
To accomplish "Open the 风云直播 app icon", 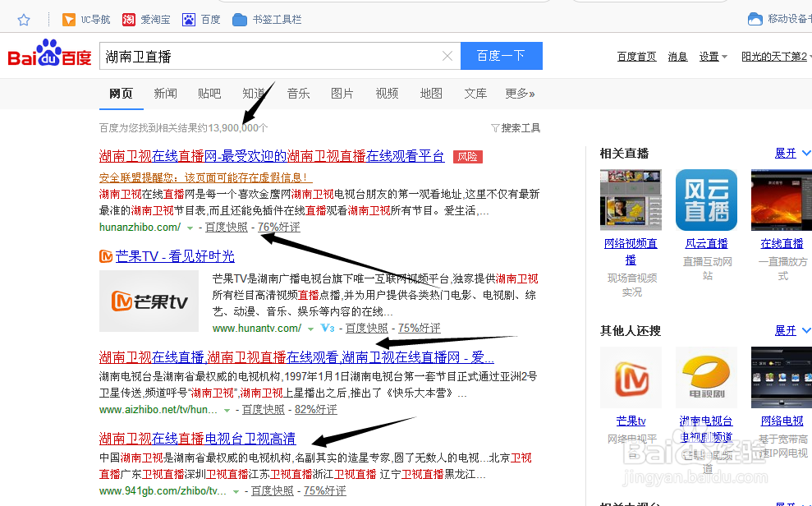I will pyautogui.click(x=706, y=200).
